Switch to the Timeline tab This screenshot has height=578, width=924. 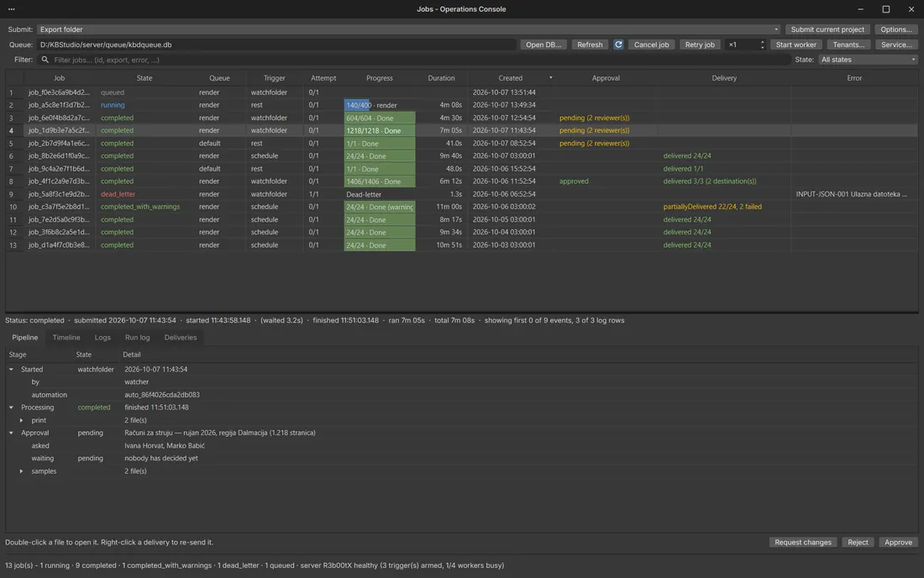pos(66,338)
